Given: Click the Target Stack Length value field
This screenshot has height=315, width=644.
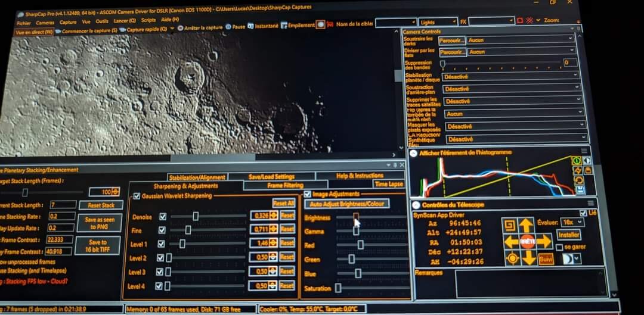Looking at the screenshot, I should tap(104, 191).
